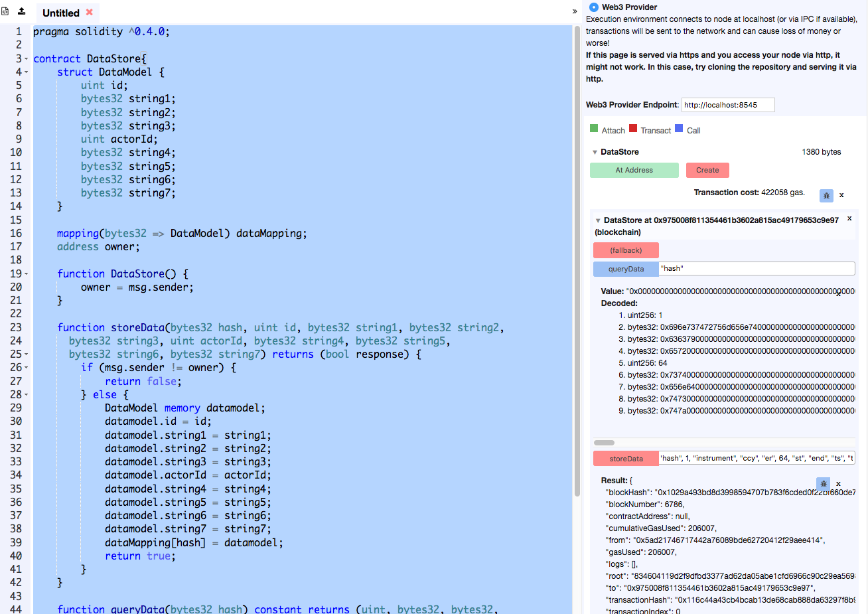Click the upload file icon in the top-left toolbar
The height and width of the screenshot is (614, 868).
pyautogui.click(x=21, y=11)
